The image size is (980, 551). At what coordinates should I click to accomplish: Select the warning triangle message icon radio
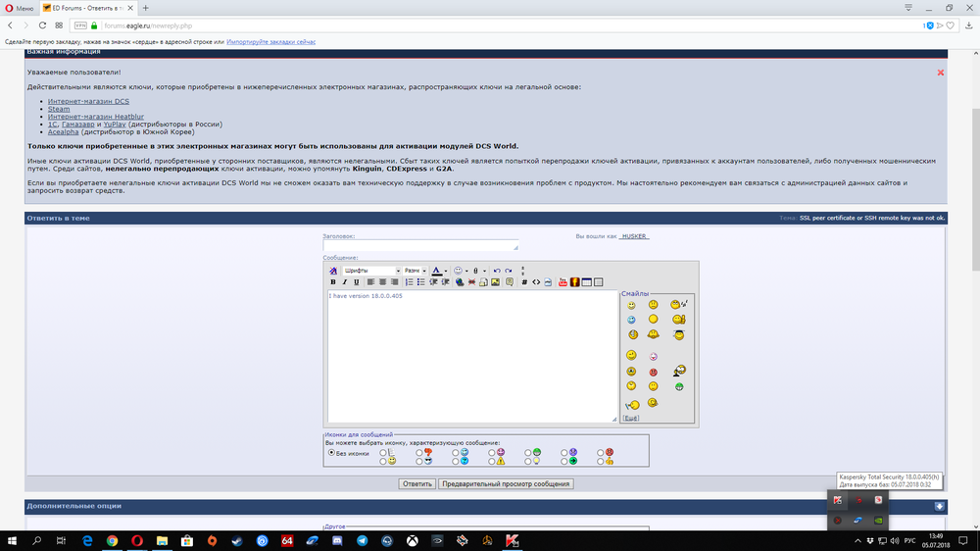tap(491, 462)
